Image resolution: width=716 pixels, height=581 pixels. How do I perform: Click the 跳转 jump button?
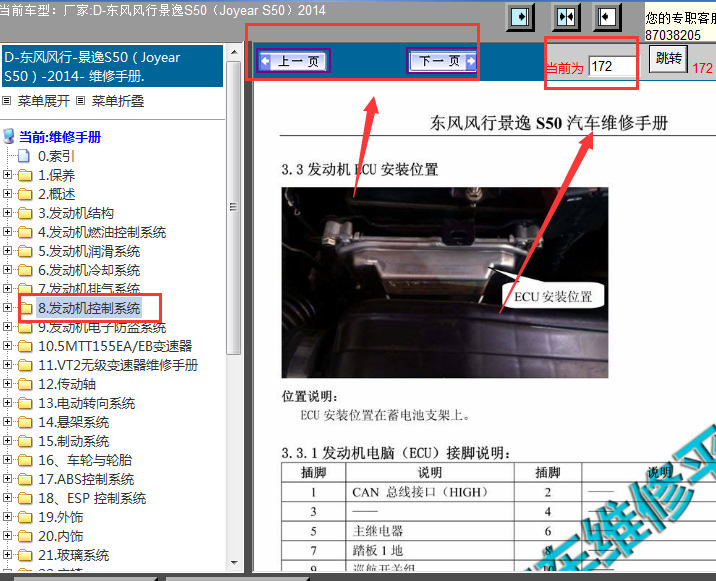[669, 58]
